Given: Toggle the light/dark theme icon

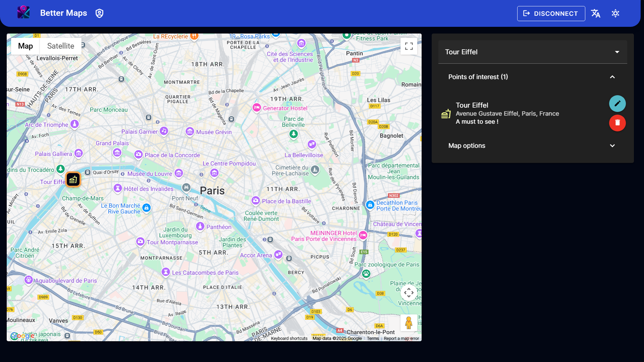Looking at the screenshot, I should tap(615, 13).
